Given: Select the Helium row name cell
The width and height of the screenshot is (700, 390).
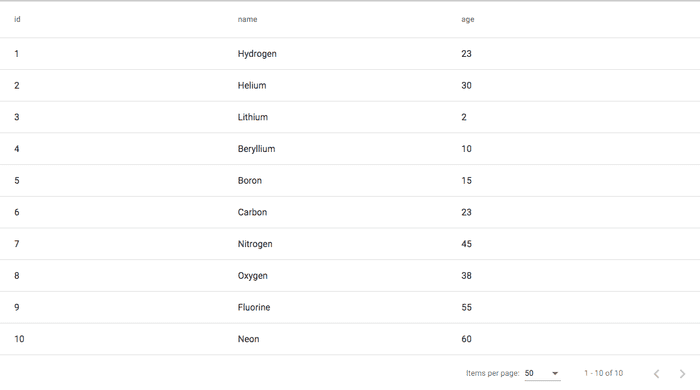Looking at the screenshot, I should pos(252,85).
